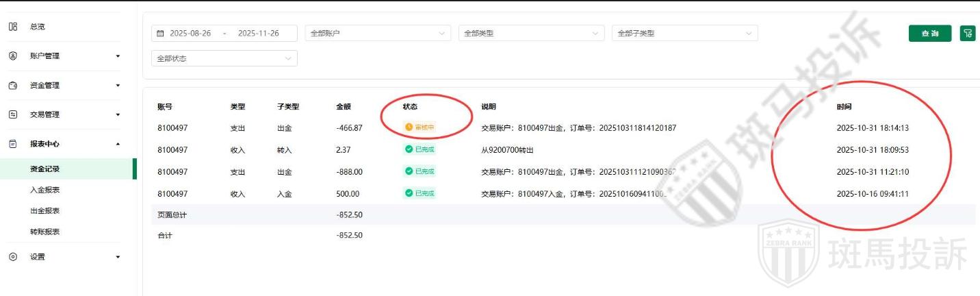Click the 设置 settings gear icon
This screenshot has height=296, width=980.
pos(12,257)
